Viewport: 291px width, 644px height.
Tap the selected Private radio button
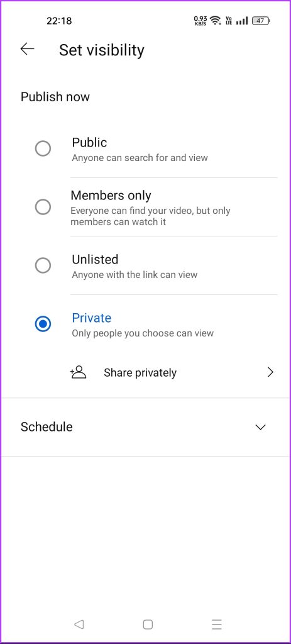[x=43, y=324]
